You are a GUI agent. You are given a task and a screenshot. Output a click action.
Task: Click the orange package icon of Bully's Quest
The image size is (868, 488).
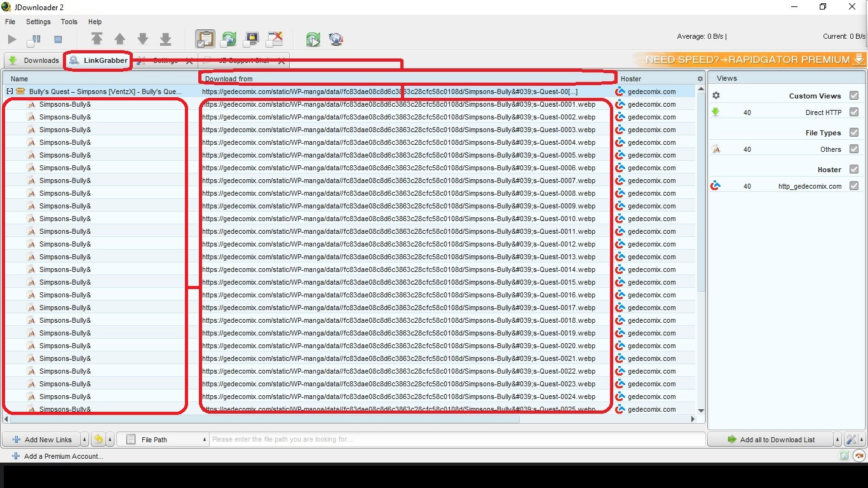coord(20,91)
